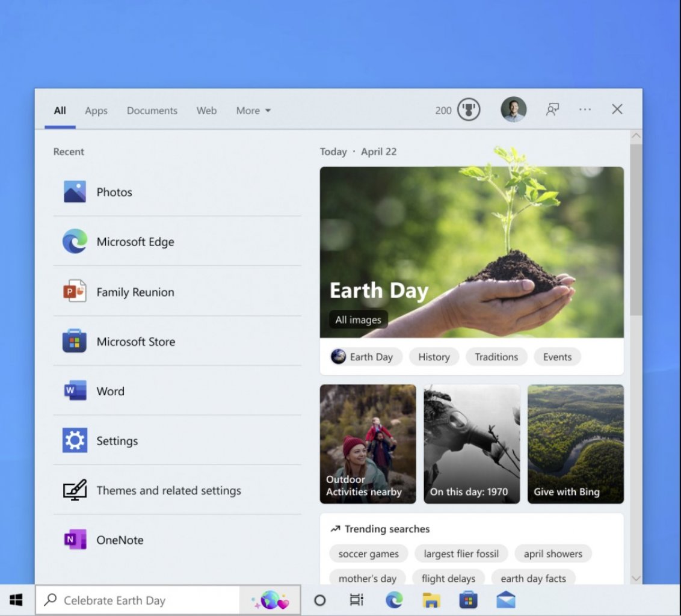Click the History chip
The image size is (681, 616).
pos(434,357)
